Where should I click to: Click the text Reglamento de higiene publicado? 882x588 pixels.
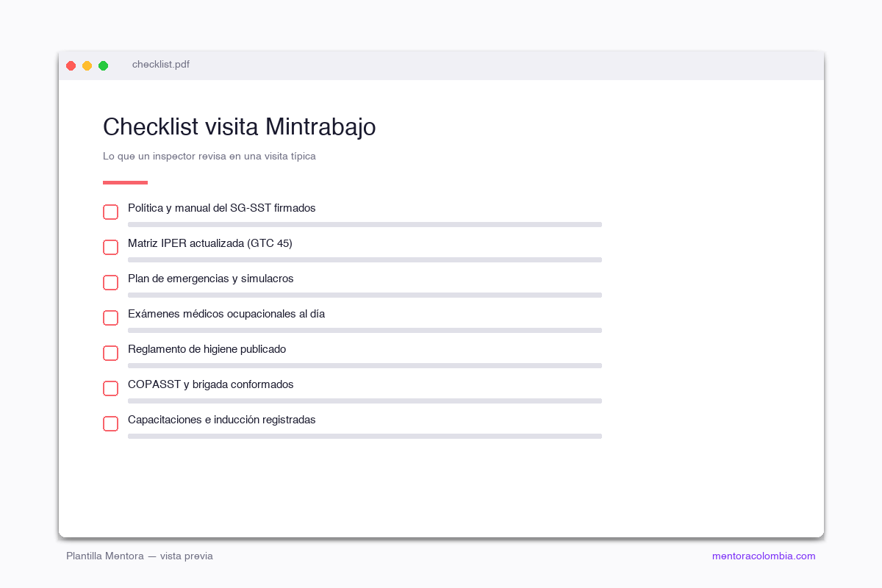[207, 349]
